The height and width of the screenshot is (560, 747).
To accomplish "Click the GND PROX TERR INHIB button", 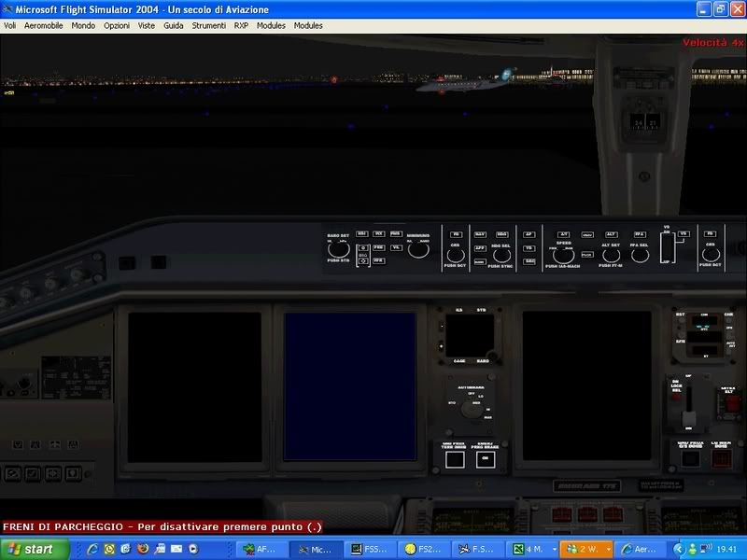I will coord(455,459).
